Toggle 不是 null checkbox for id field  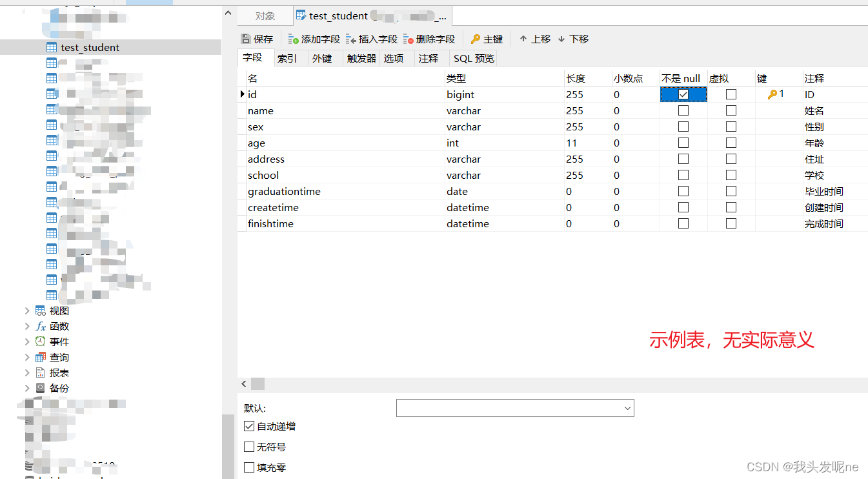pyautogui.click(x=683, y=94)
